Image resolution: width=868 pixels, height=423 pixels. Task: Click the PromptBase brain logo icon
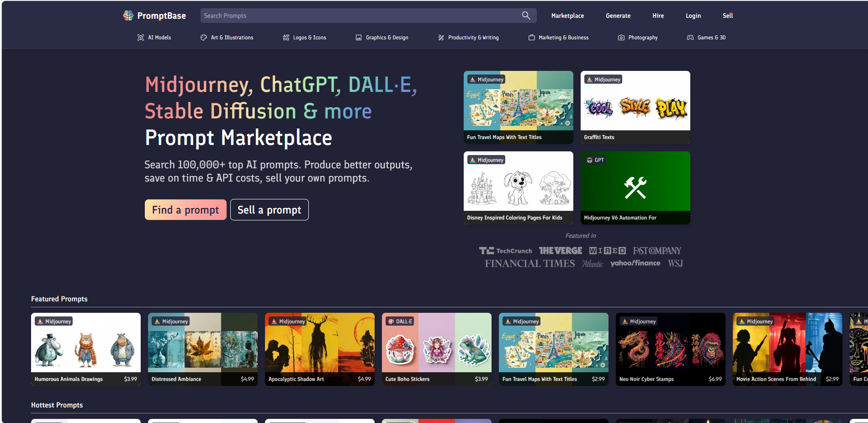point(128,16)
